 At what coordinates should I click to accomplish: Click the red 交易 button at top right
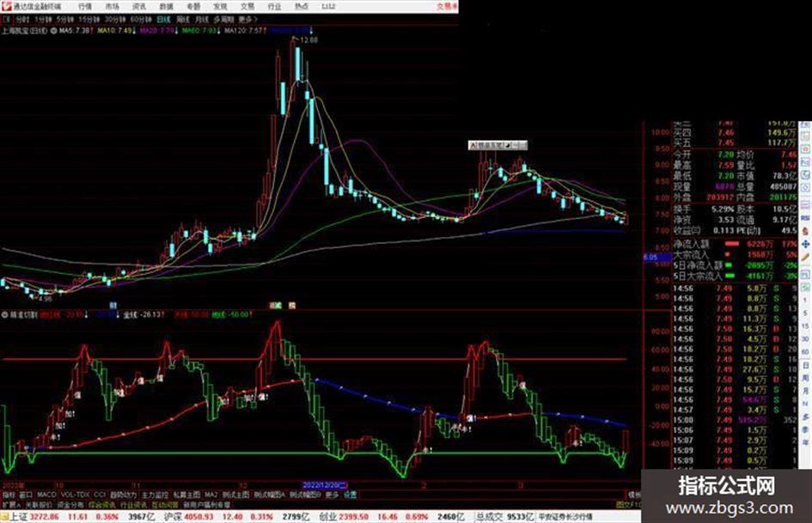click(447, 6)
